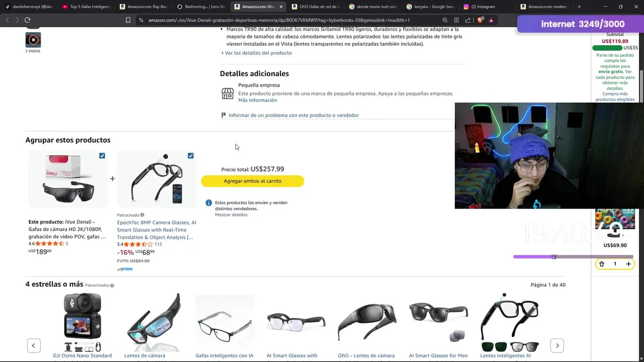Switch to the OhO Gafas de sol tab
This screenshot has width=644, height=362.
pos(316,7)
